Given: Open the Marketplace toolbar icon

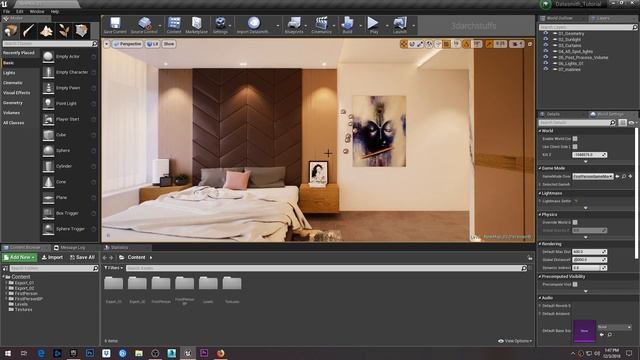Looking at the screenshot, I should pyautogui.click(x=197, y=23).
